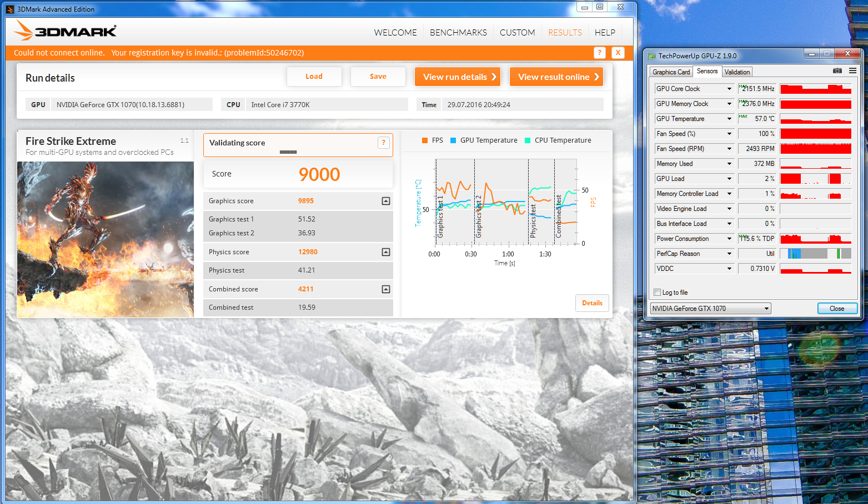
Task: Select the Sensors tab in GPU-Z
Action: click(707, 71)
